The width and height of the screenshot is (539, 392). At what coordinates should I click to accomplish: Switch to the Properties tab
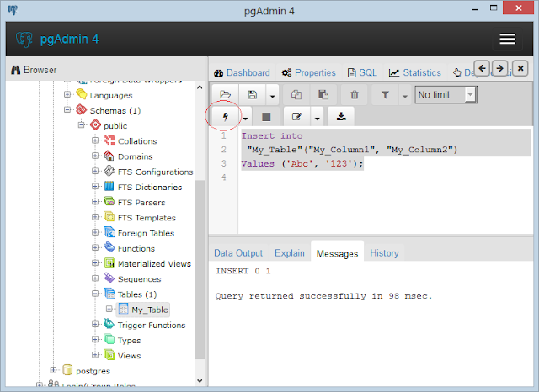pyautogui.click(x=309, y=73)
